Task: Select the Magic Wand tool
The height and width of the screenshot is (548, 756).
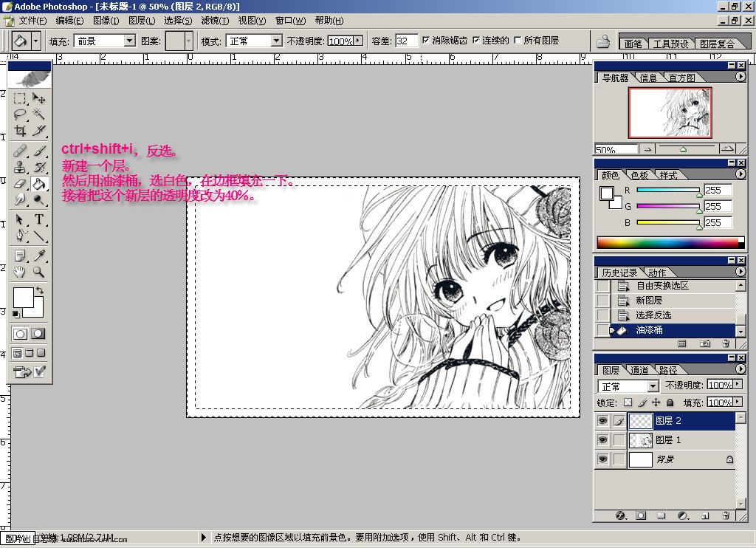Action: pyautogui.click(x=38, y=114)
